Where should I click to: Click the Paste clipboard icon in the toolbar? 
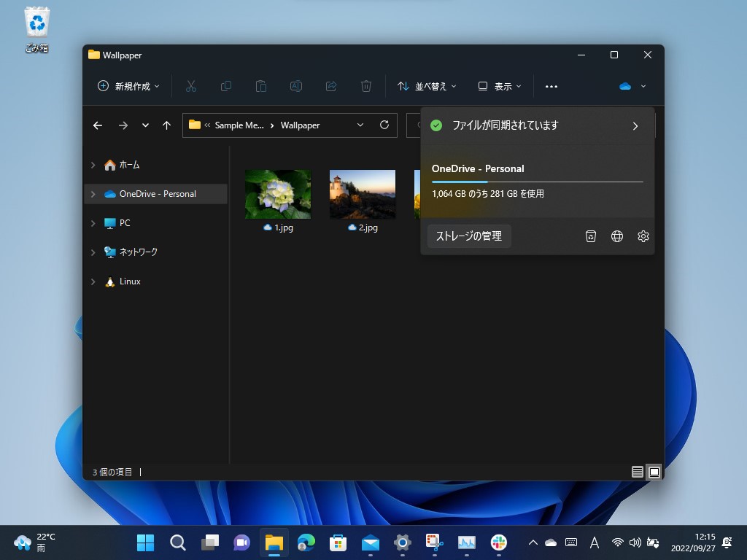tap(261, 86)
